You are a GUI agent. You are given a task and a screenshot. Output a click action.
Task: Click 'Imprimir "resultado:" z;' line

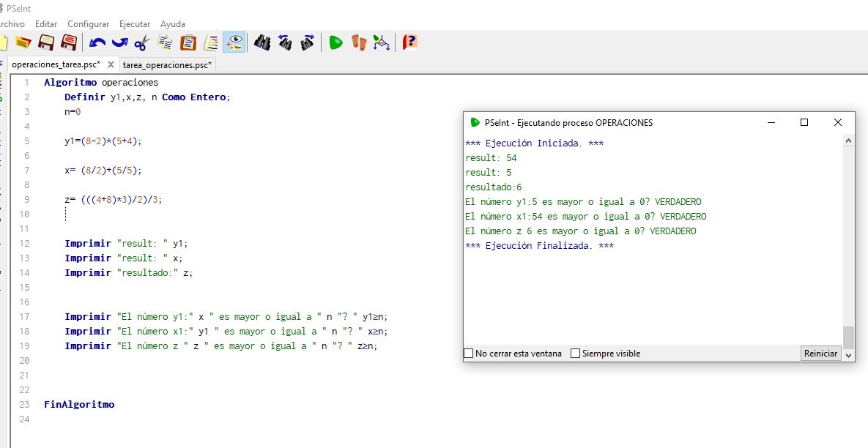129,272
